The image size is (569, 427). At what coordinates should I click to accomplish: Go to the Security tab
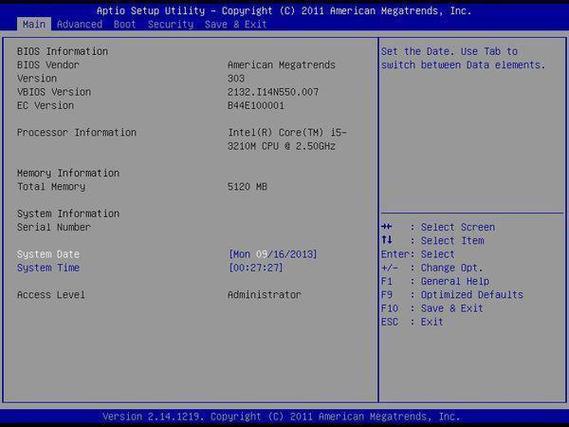(x=171, y=24)
